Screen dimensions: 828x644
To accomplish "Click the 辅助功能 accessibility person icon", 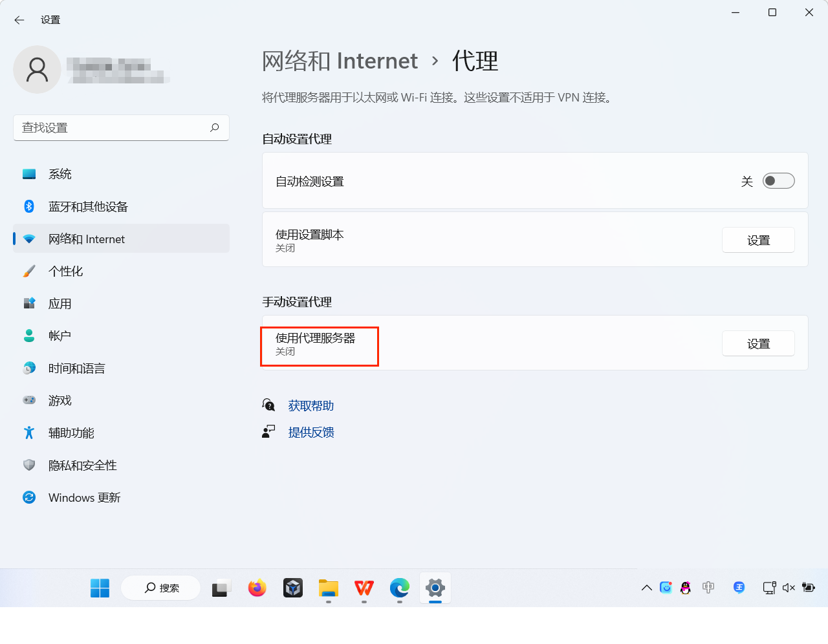I will click(29, 433).
